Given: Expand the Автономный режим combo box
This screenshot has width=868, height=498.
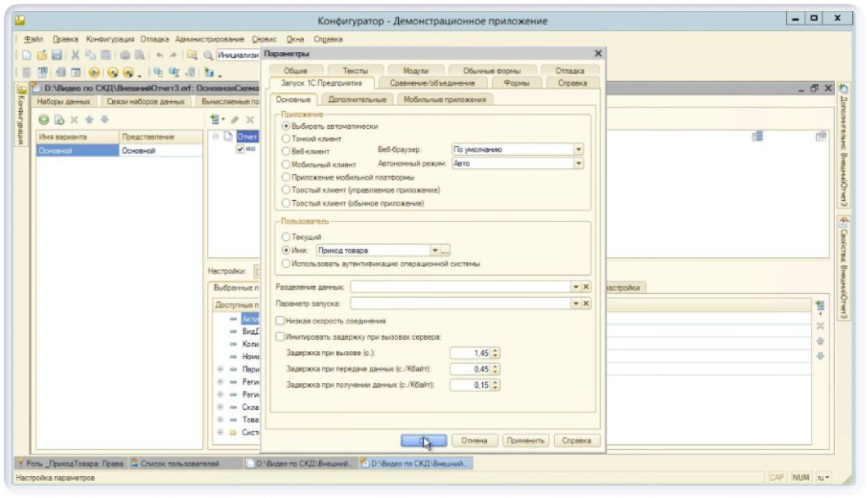Looking at the screenshot, I should click(x=578, y=164).
